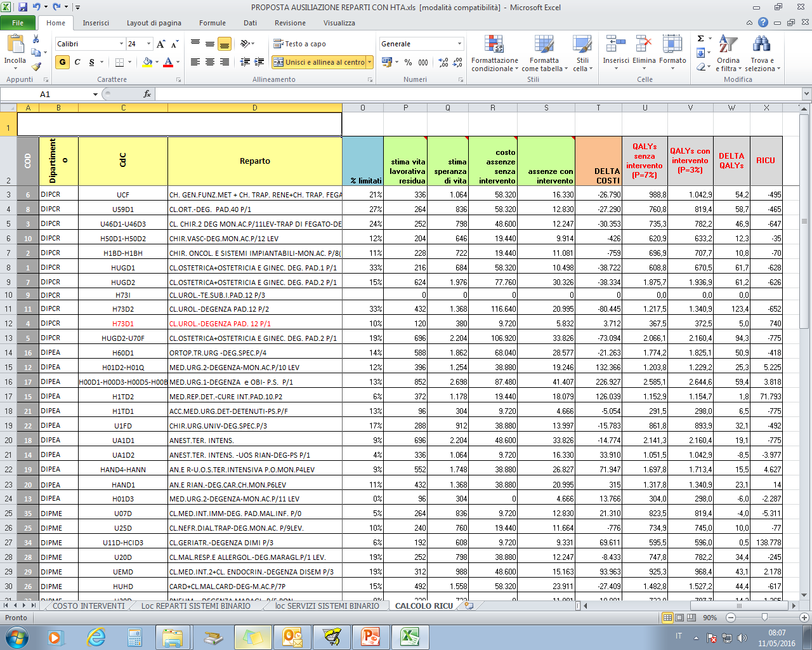The width and height of the screenshot is (812, 650).
Task: Click the Inserisci cells button
Action: tap(616, 52)
